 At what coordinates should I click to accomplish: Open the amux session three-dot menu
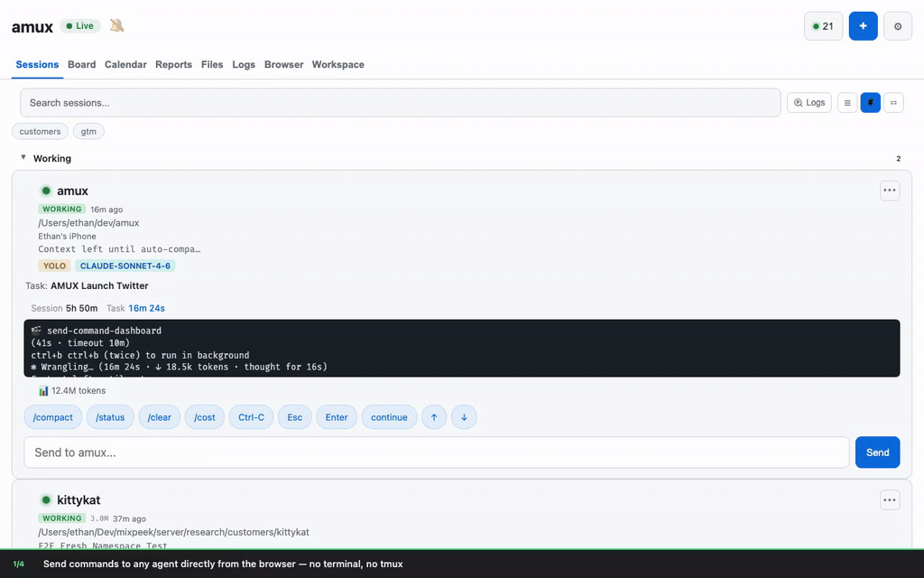point(889,191)
